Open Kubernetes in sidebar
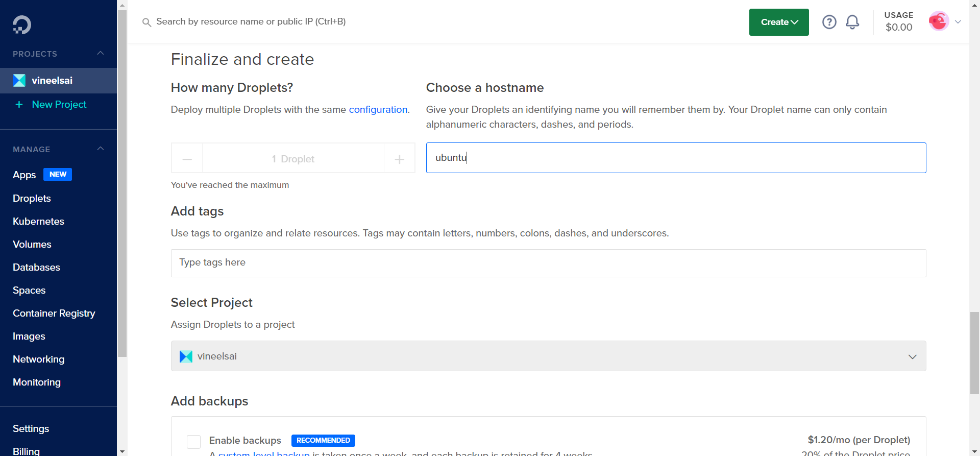This screenshot has width=980, height=456. (x=38, y=221)
